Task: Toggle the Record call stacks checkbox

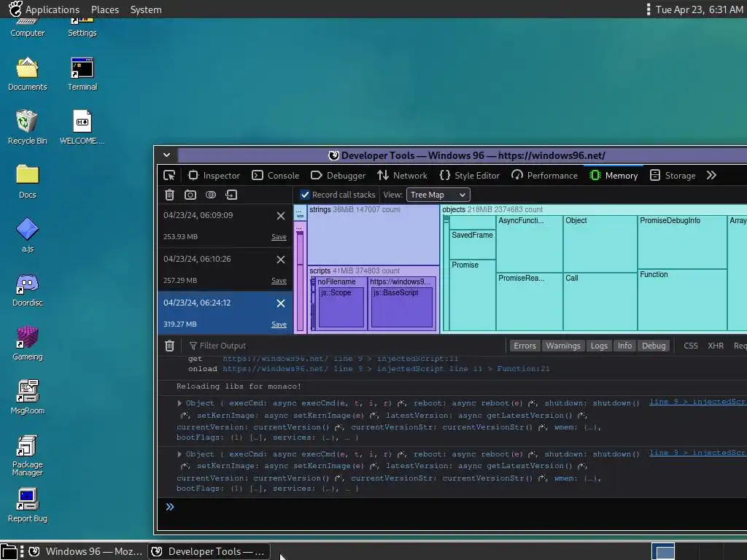Action: 305,195
